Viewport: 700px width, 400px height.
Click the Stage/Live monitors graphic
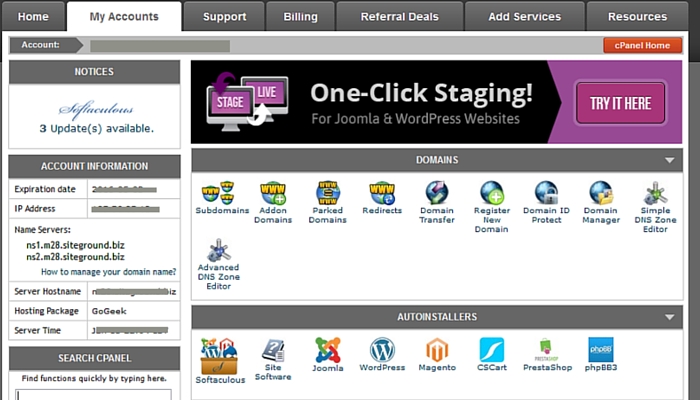pyautogui.click(x=247, y=103)
